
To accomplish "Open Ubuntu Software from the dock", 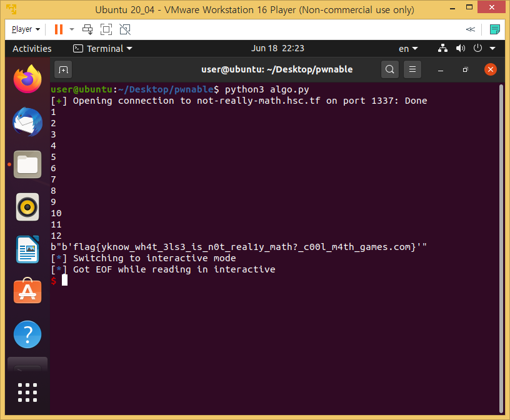I will tap(27, 291).
